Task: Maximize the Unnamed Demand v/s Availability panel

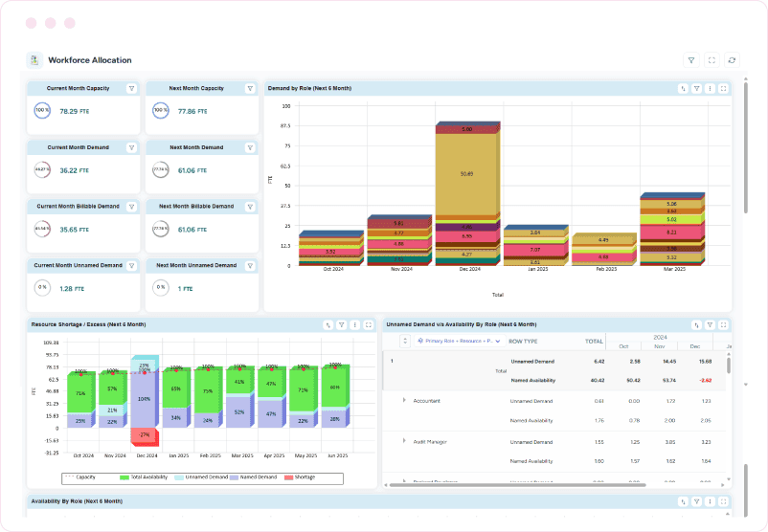Action: [723, 325]
